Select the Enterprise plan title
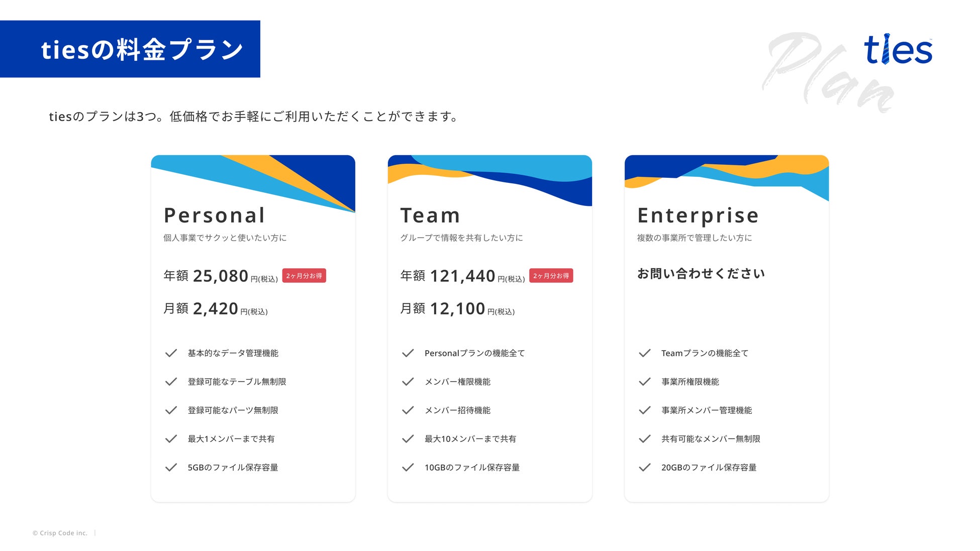The height and width of the screenshot is (551, 980). coord(698,215)
